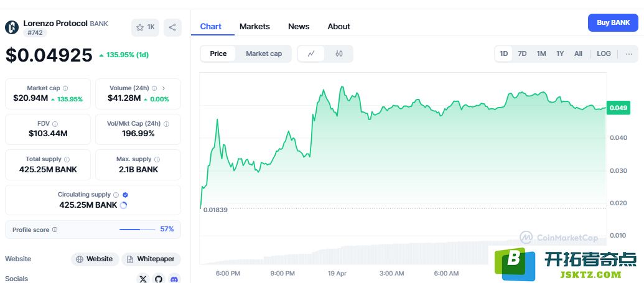Click the verified badge by Circulating supply
This screenshot has width=644, height=283.
click(x=126, y=195)
